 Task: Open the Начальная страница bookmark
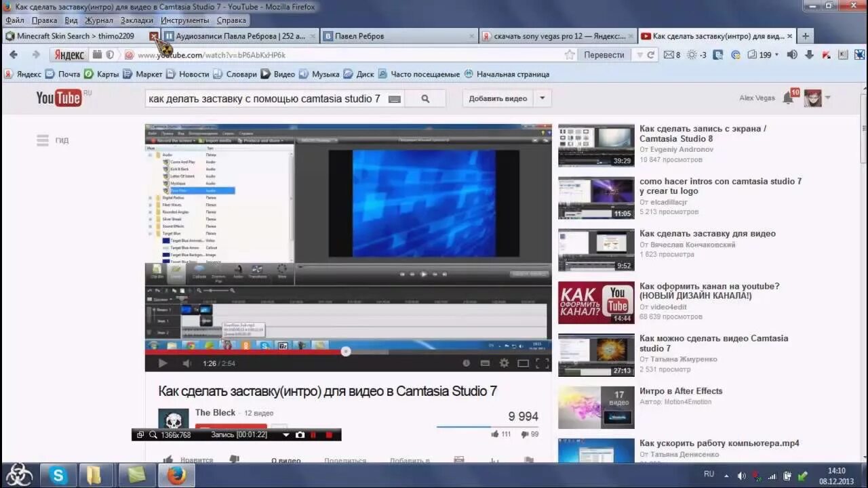pos(507,74)
